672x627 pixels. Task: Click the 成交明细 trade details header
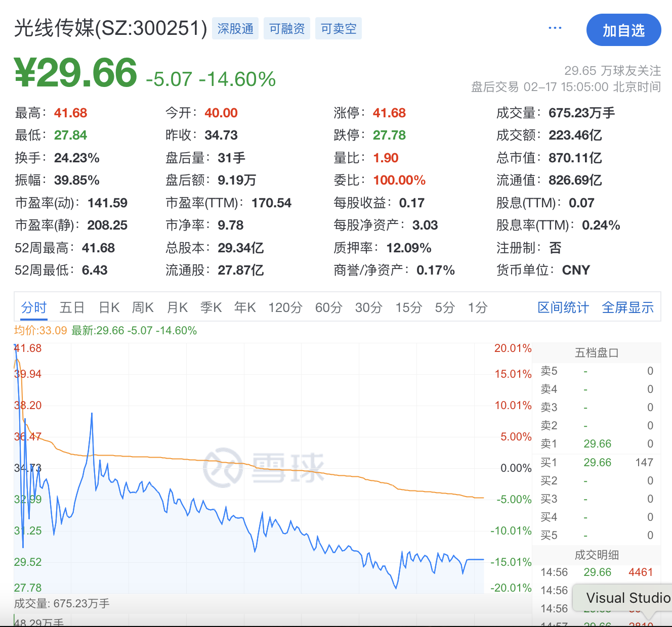pos(597,555)
